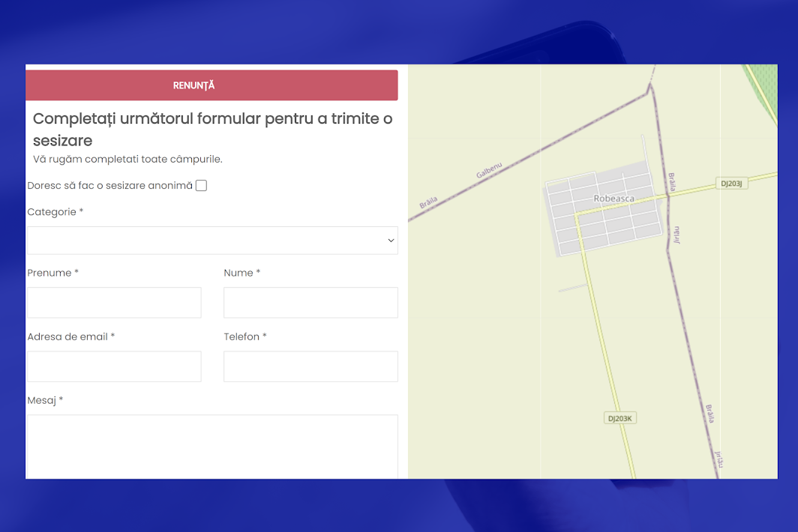This screenshot has width=798, height=532.
Task: Click the 'Adresa de email *' label
Action: pyautogui.click(x=70, y=336)
